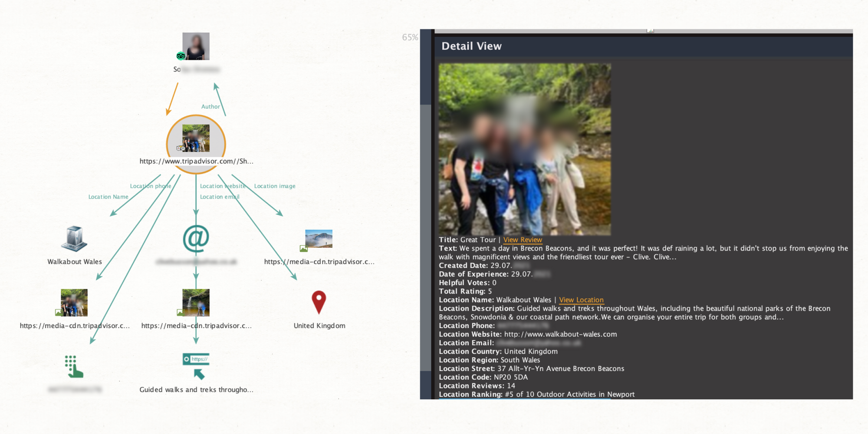Open the View Review link

coord(523,240)
